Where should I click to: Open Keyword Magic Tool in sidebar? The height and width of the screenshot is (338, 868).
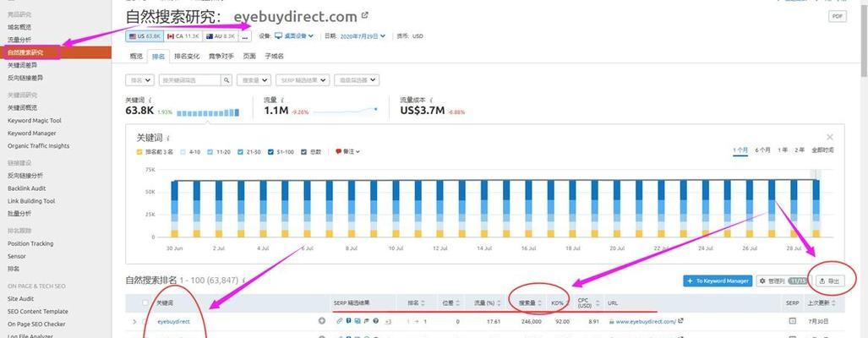tap(35, 121)
